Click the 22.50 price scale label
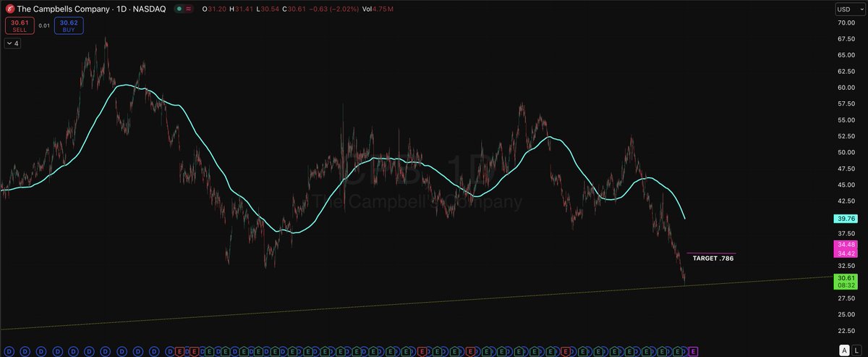 [x=848, y=331]
